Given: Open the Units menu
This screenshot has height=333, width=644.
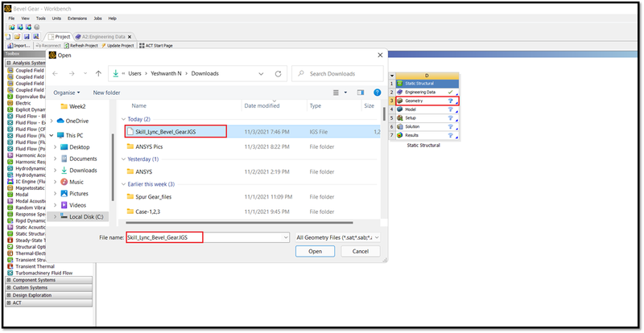Looking at the screenshot, I should [56, 18].
